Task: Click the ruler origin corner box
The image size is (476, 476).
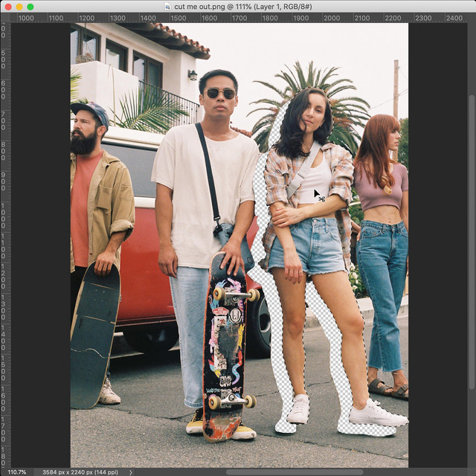Action: [x=5, y=17]
